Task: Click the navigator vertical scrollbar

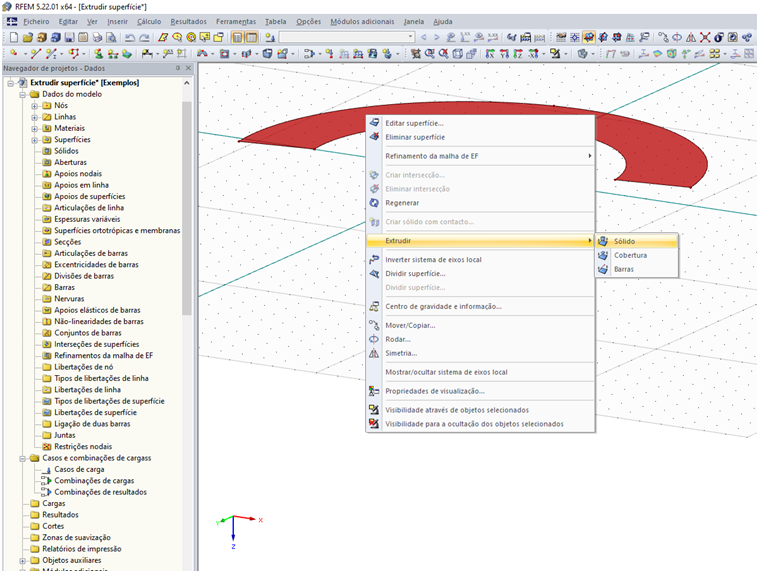Action: (x=187, y=208)
